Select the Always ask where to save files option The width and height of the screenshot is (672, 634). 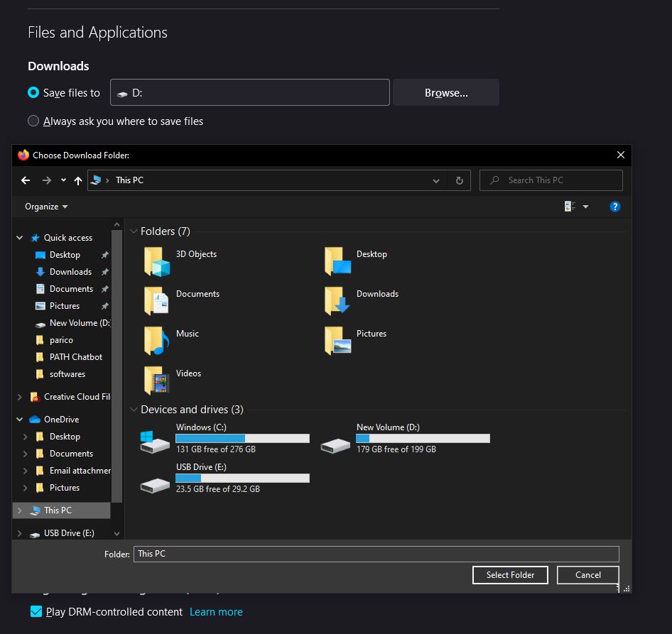33,121
